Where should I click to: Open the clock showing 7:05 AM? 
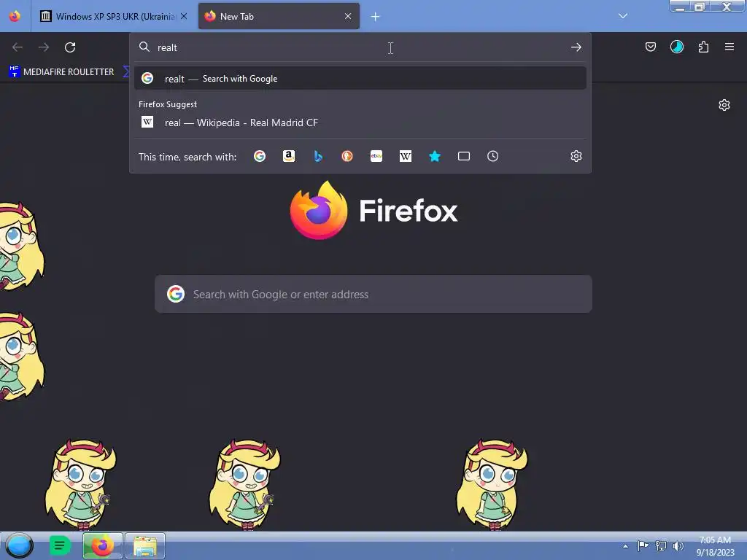pyautogui.click(x=715, y=546)
